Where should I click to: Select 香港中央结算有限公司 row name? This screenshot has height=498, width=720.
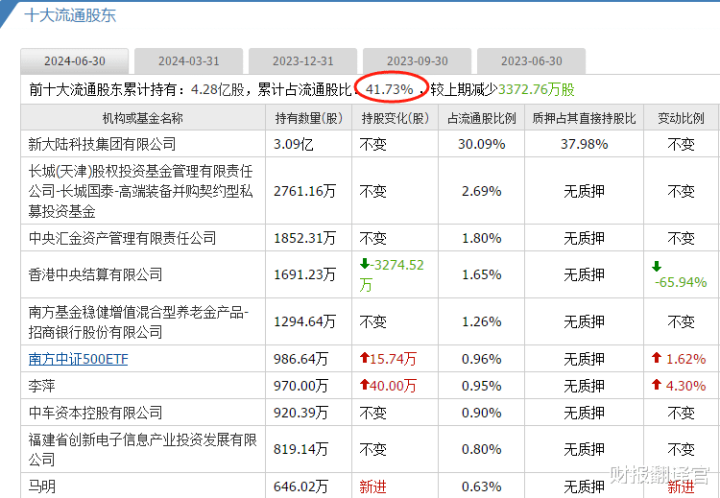(96, 274)
